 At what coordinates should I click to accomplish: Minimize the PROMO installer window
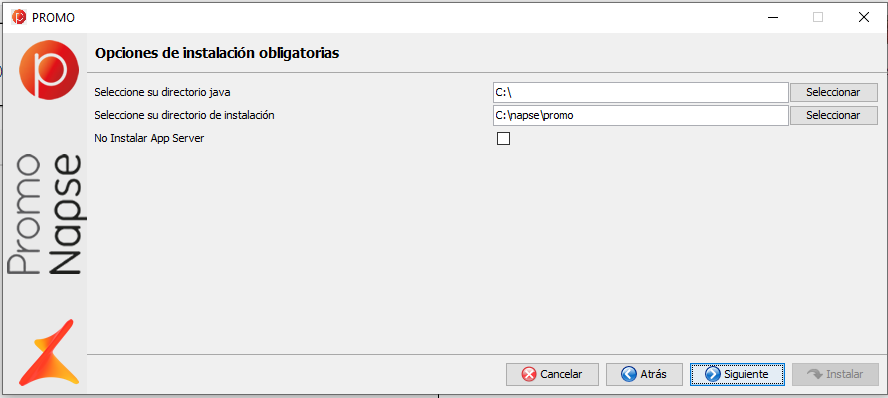click(772, 18)
